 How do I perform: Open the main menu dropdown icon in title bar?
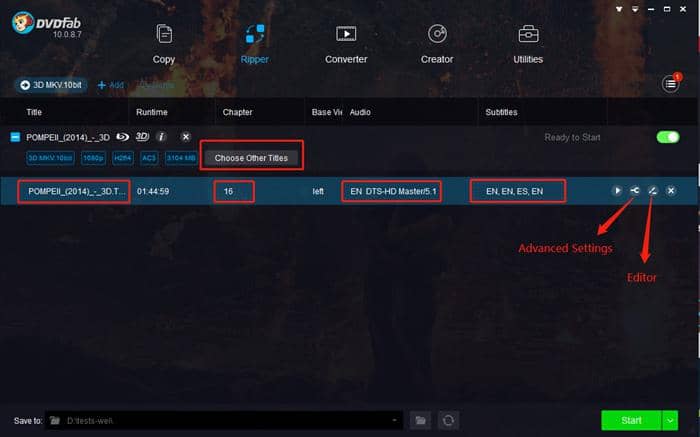point(635,9)
